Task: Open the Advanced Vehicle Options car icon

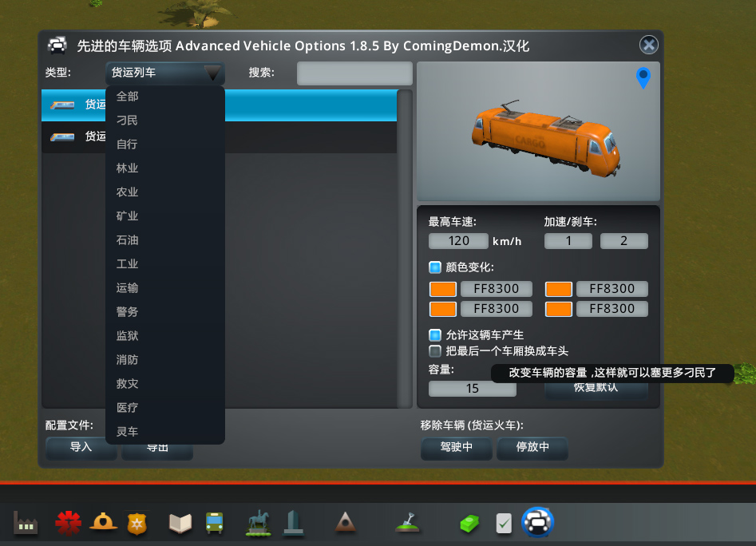Action: (538, 523)
